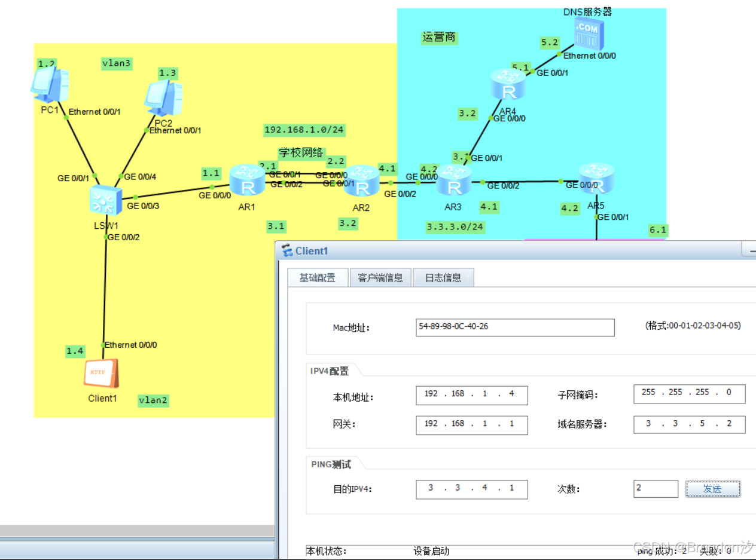Click the 5.2 label near DNS server

[550, 42]
